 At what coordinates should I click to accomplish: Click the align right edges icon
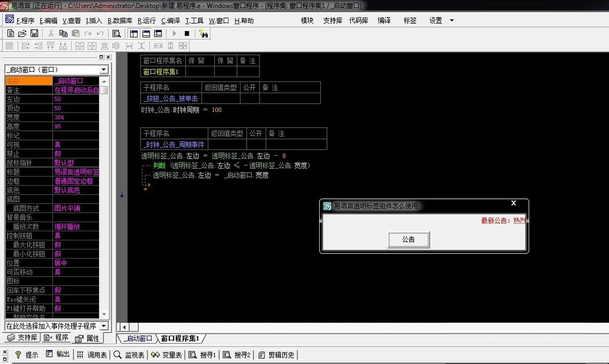(38, 46)
